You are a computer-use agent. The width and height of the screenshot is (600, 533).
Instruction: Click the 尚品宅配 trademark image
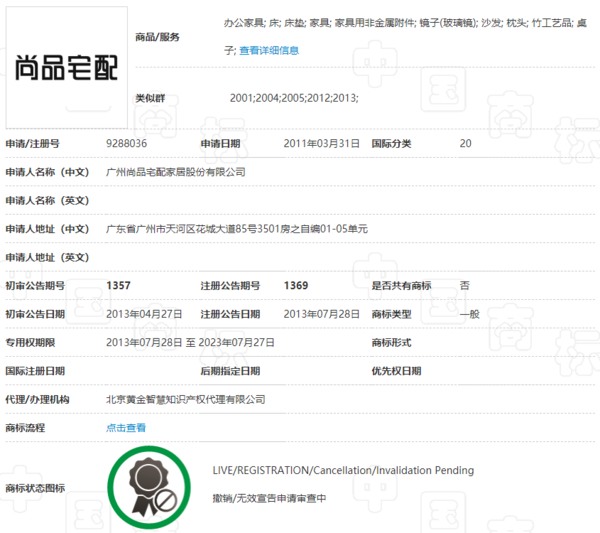[67, 67]
